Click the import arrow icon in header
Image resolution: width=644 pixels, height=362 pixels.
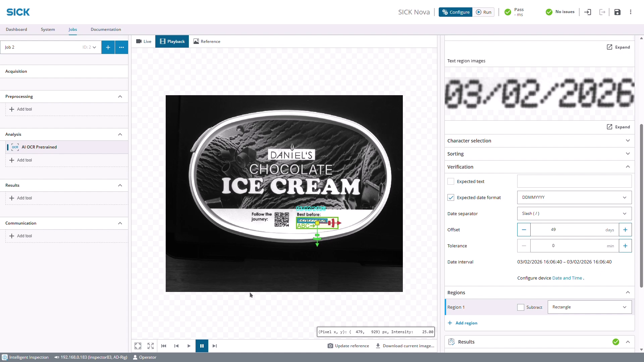click(588, 12)
